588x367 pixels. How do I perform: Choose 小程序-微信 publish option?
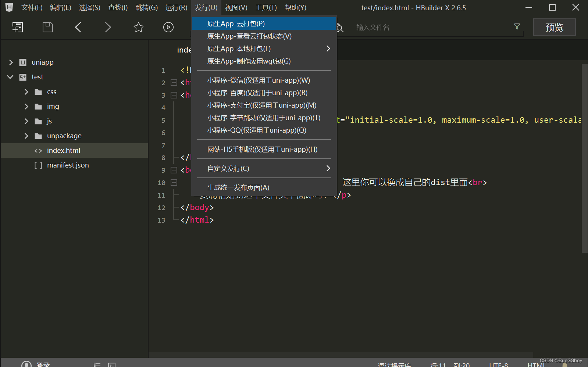tap(264, 80)
